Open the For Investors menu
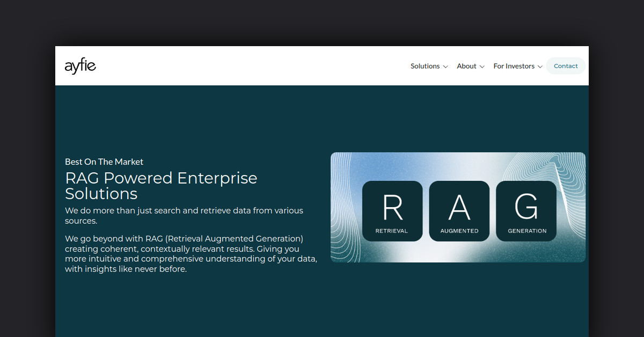644x337 pixels. coord(514,66)
